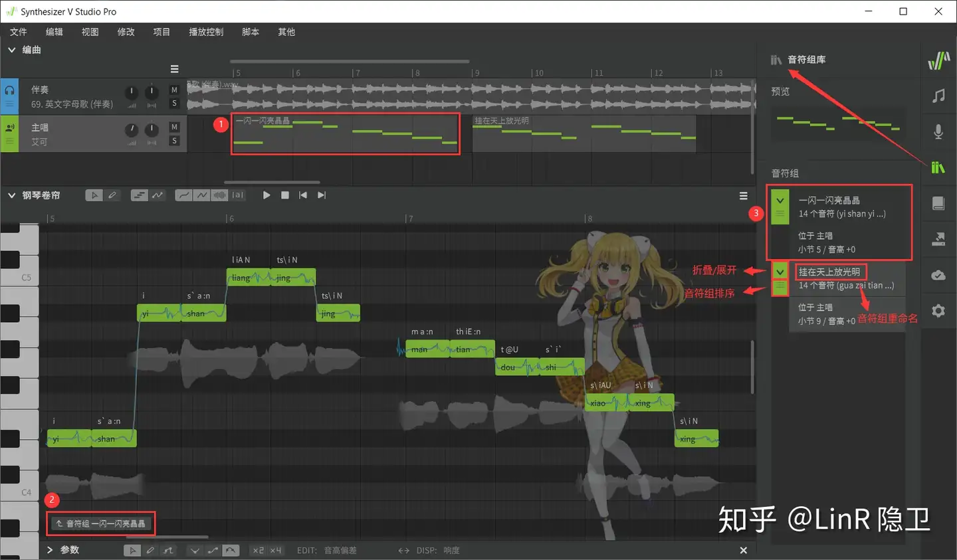
Task: Select the 挂在天上放光明 group in arrangement
Action: click(584, 134)
